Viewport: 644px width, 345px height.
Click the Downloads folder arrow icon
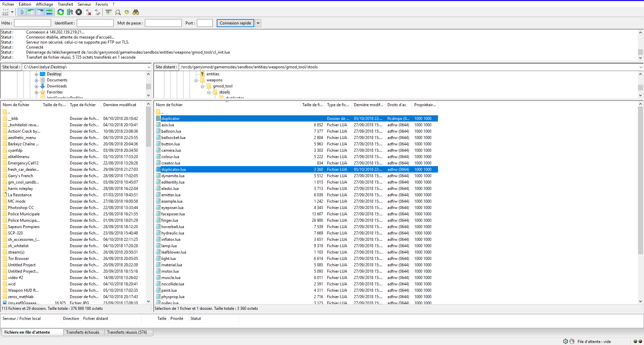coord(43,86)
